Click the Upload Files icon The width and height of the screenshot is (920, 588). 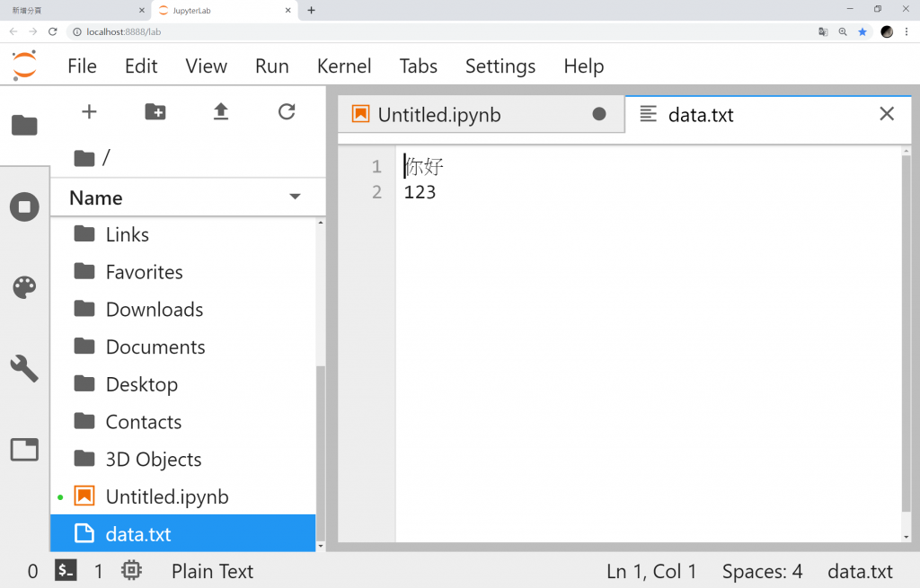[221, 111]
